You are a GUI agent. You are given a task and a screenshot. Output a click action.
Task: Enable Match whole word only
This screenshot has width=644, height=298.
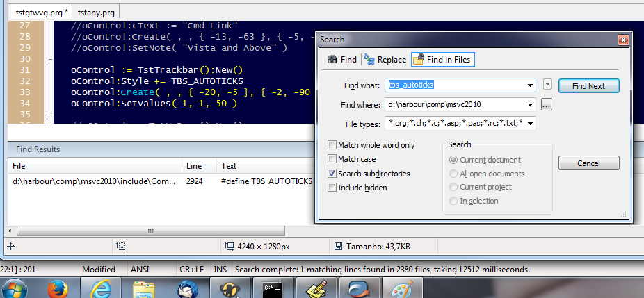click(332, 145)
